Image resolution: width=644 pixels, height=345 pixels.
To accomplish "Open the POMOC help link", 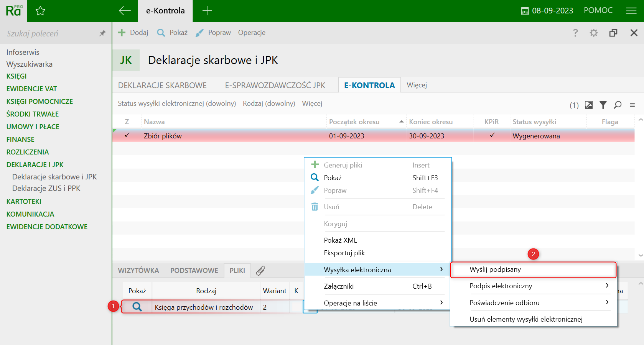I will click(598, 10).
